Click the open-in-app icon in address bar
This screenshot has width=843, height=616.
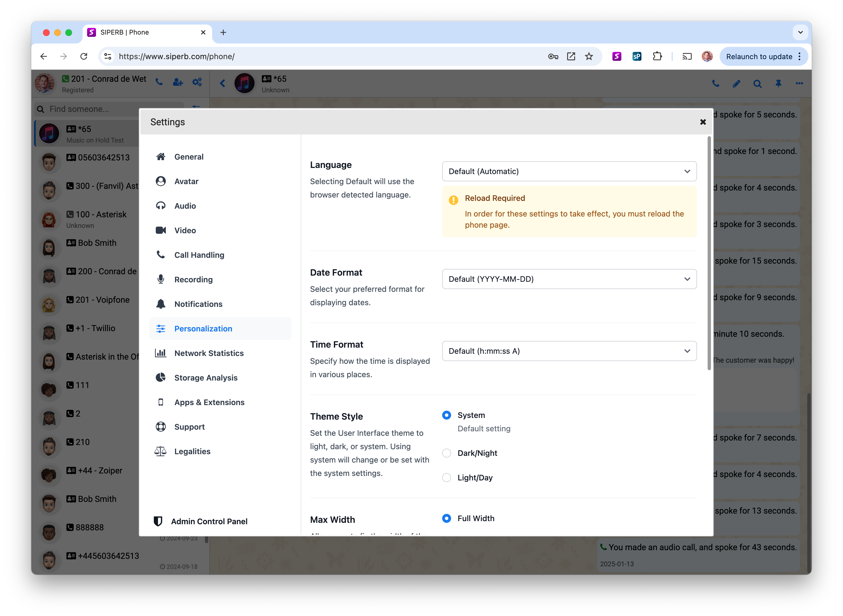[x=571, y=56]
